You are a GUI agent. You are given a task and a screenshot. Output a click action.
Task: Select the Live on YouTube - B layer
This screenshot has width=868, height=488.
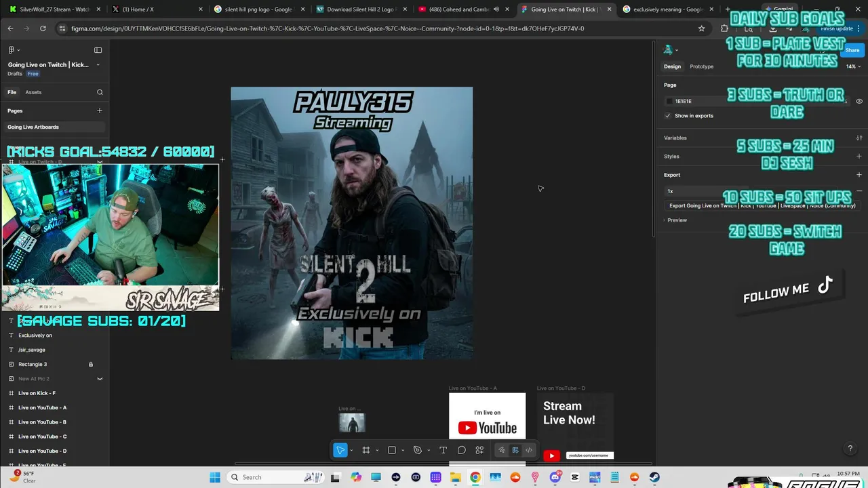pyautogui.click(x=42, y=422)
